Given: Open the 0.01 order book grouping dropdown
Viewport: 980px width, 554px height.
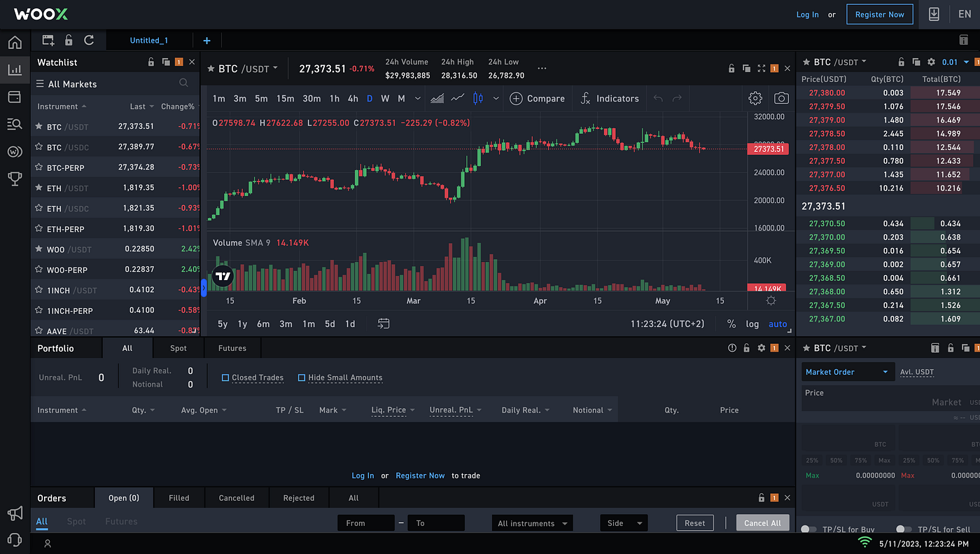Looking at the screenshot, I should (x=955, y=62).
